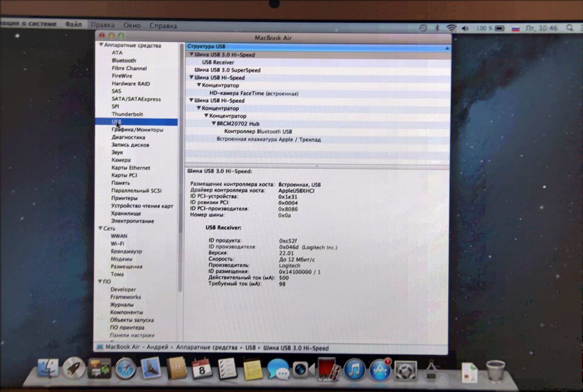Open Reminders checklist icon in Dock
Image resolution: width=583 pixels, height=392 pixels.
pos(227,369)
